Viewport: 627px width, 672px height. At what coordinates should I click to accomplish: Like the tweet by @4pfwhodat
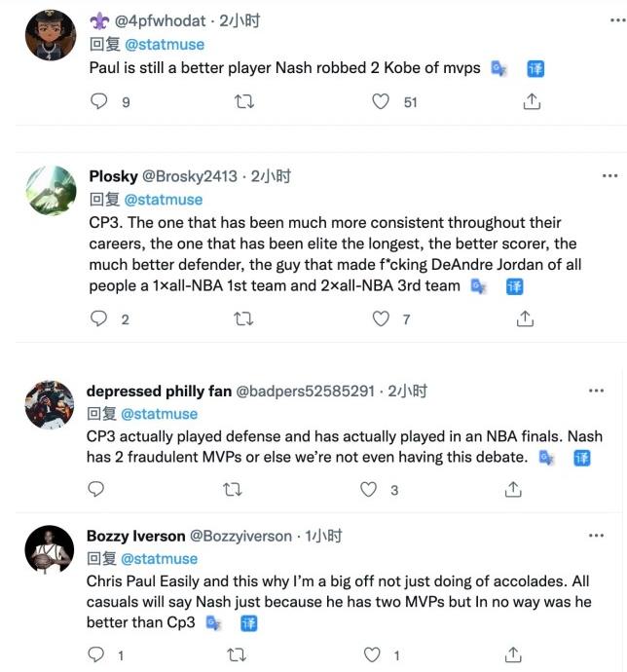click(x=382, y=101)
